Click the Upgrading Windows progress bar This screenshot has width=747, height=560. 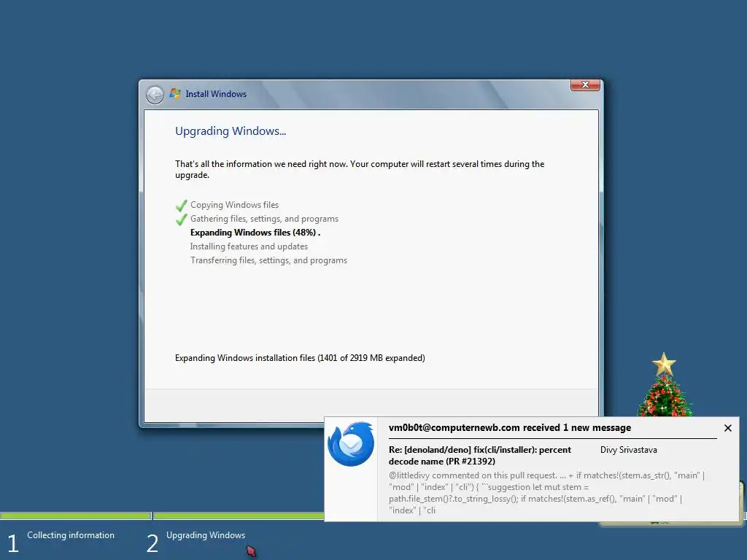tap(239, 516)
